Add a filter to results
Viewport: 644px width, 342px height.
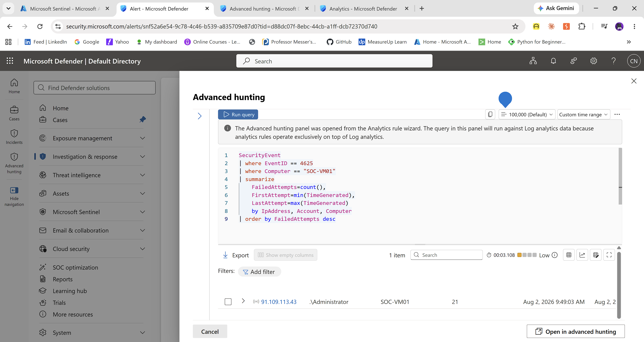tap(259, 272)
